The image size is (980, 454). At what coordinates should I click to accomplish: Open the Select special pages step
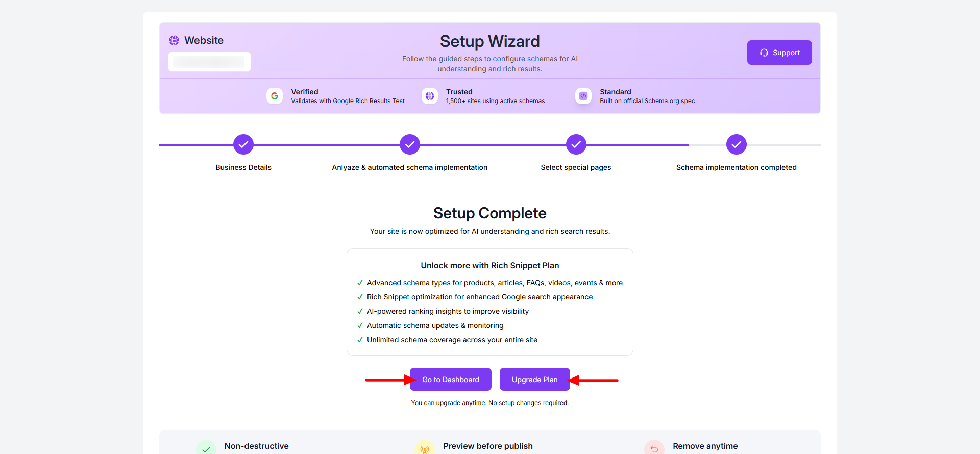pyautogui.click(x=576, y=145)
